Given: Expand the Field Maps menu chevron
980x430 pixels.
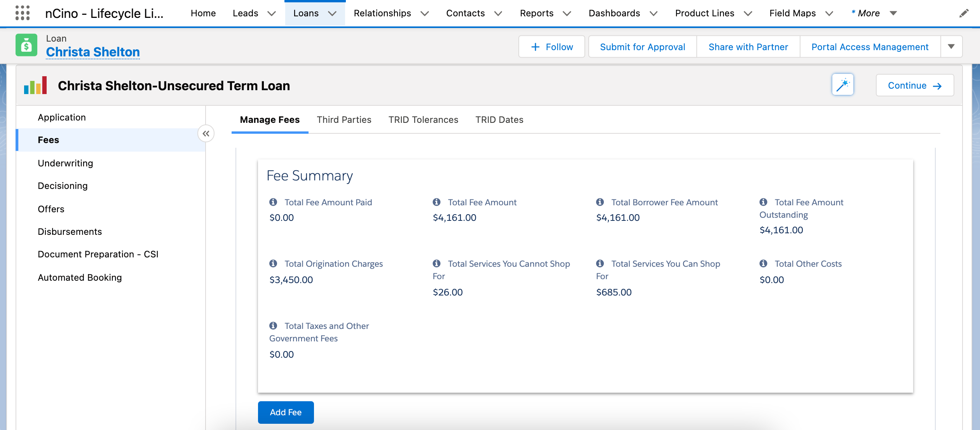Looking at the screenshot, I should [x=829, y=14].
